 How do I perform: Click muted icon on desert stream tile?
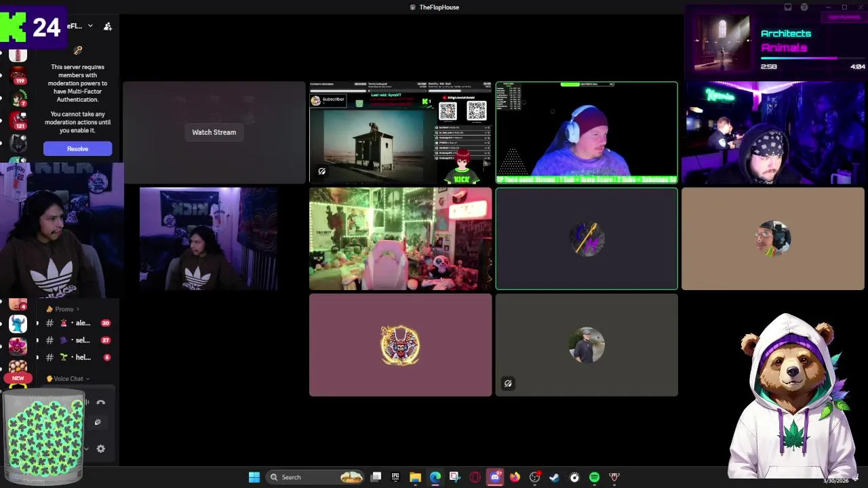tap(322, 171)
